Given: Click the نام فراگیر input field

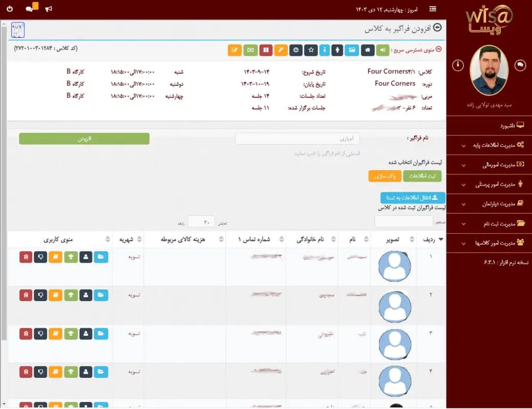Looking at the screenshot, I should 297,139.
